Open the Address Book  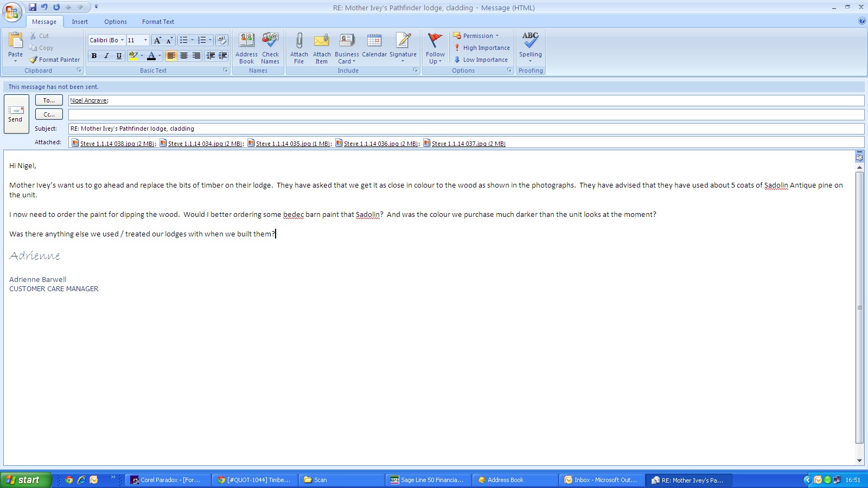[x=247, y=48]
